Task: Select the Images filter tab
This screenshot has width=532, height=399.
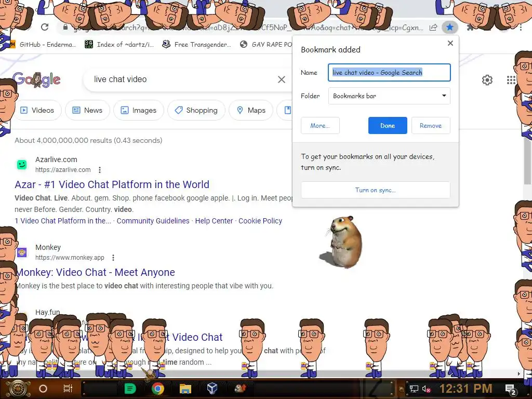Action: coord(138,110)
